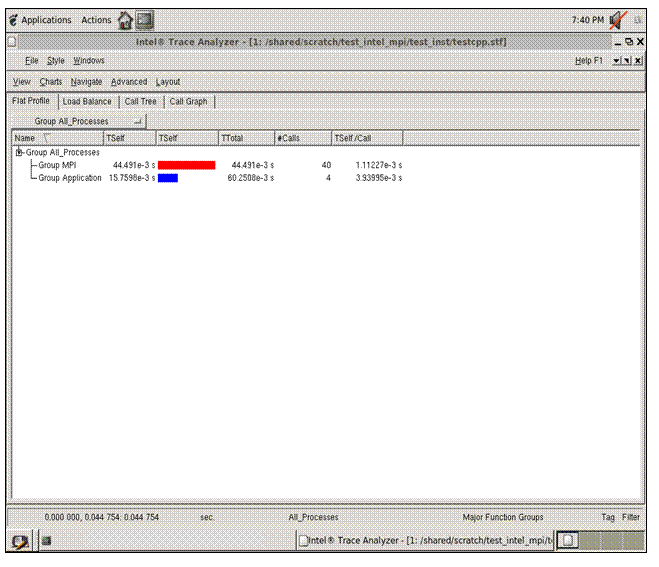Switch to the Call Tree tab
The width and height of the screenshot is (659, 567).
click(140, 102)
